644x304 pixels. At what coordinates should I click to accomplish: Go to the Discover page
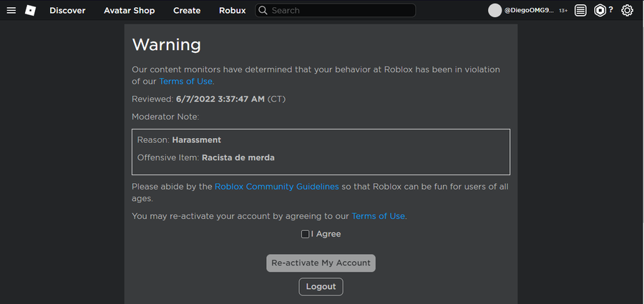pyautogui.click(x=67, y=11)
